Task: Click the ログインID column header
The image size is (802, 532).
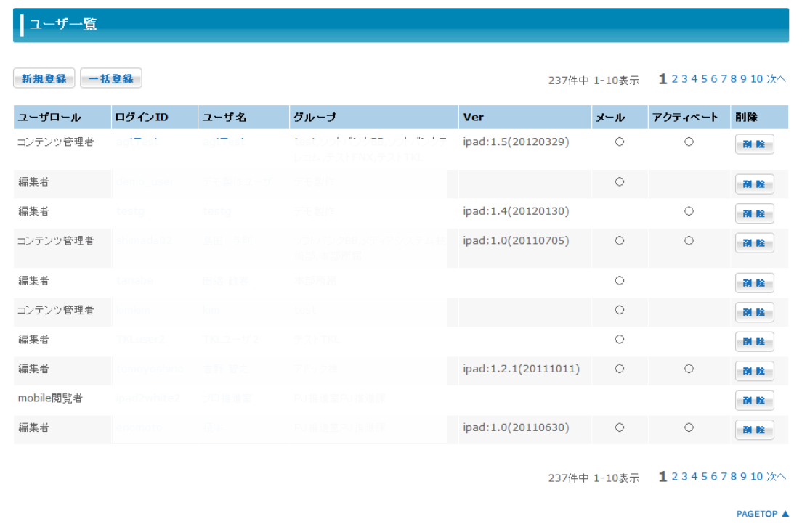Action: (x=141, y=118)
